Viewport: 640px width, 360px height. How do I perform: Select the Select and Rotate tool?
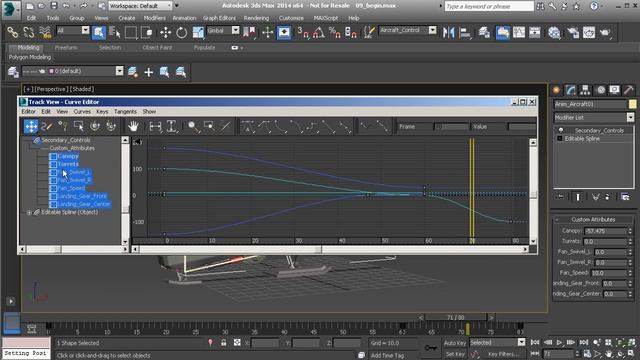182,32
